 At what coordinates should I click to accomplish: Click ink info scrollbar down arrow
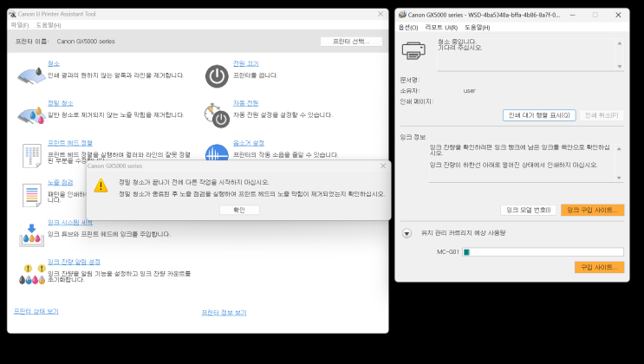pos(619,178)
